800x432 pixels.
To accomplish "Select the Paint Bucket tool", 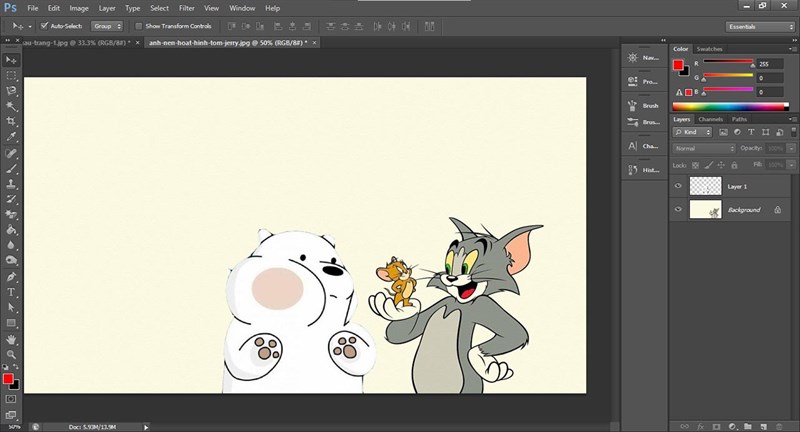I will tap(11, 230).
